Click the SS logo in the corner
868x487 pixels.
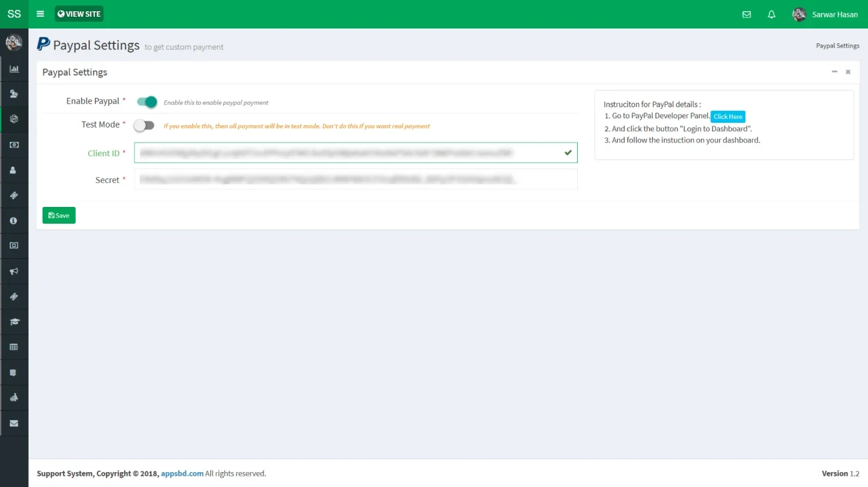click(14, 14)
